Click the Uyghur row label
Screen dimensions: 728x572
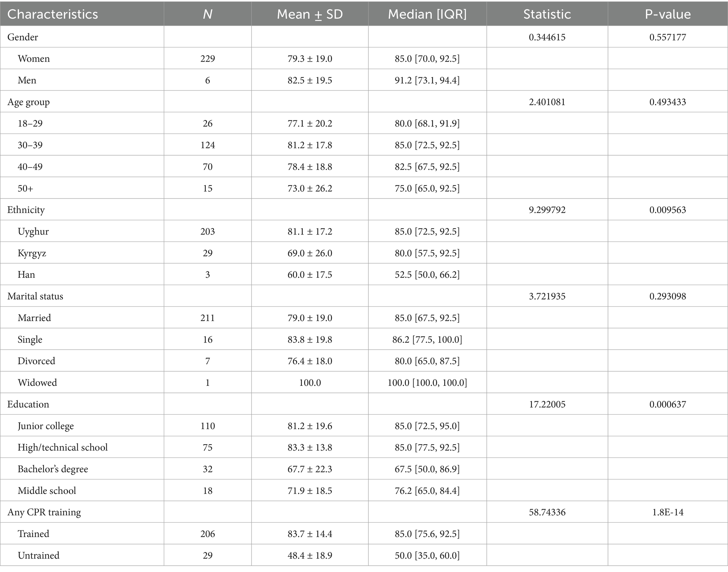click(33, 231)
